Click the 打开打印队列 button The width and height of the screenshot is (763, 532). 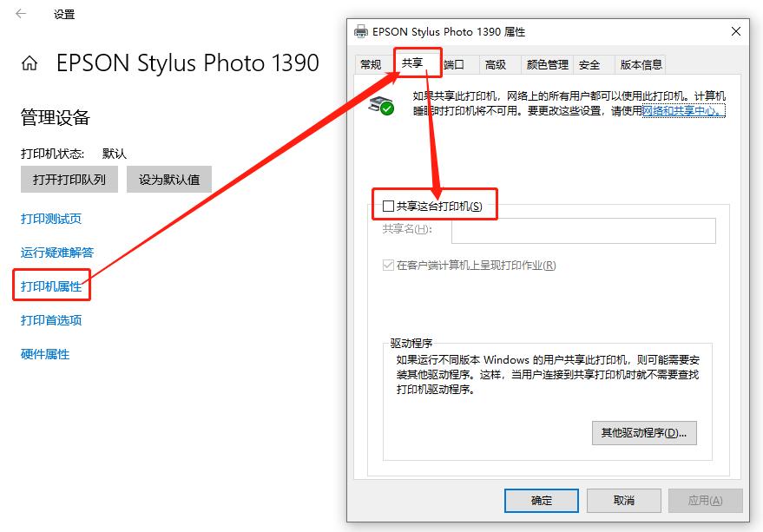pos(69,179)
